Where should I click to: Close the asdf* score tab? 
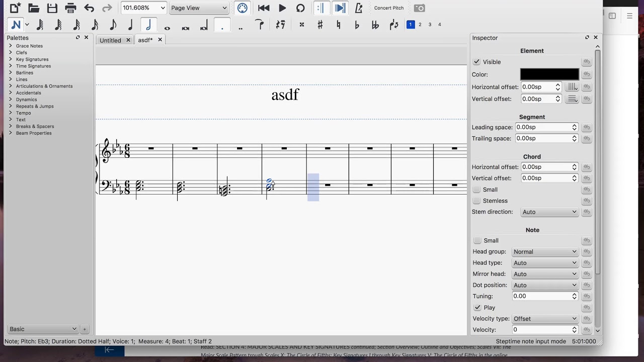(x=160, y=40)
